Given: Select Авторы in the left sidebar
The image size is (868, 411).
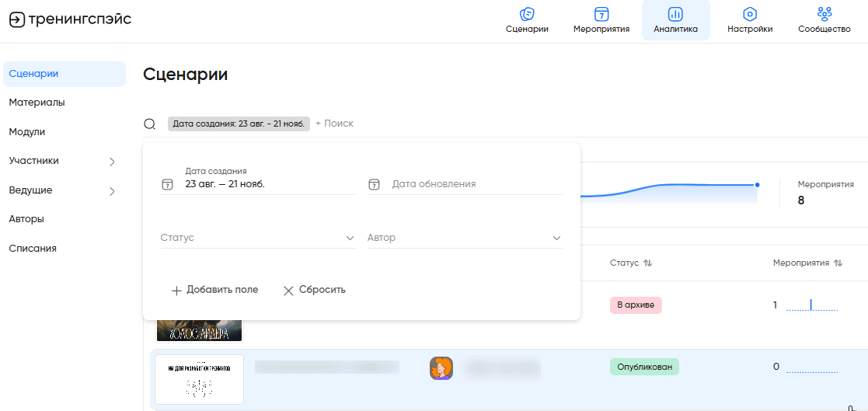Looking at the screenshot, I should click(26, 218).
